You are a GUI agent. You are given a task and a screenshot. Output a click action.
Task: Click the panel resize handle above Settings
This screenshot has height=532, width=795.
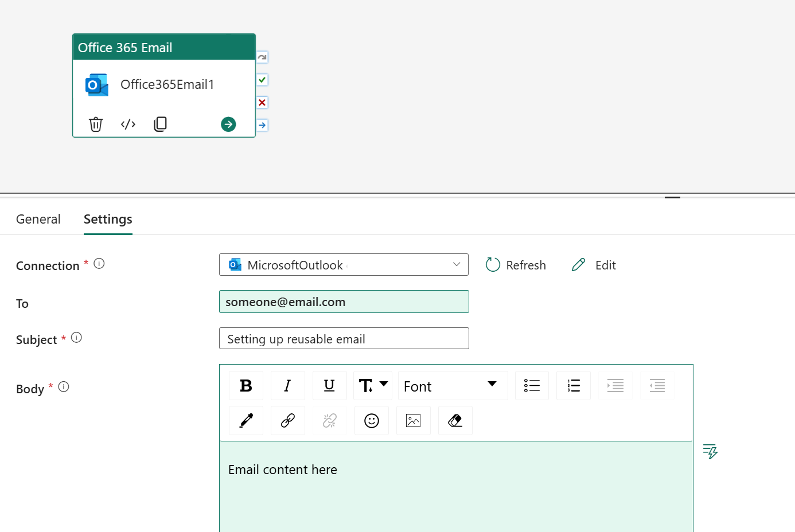coord(672,197)
